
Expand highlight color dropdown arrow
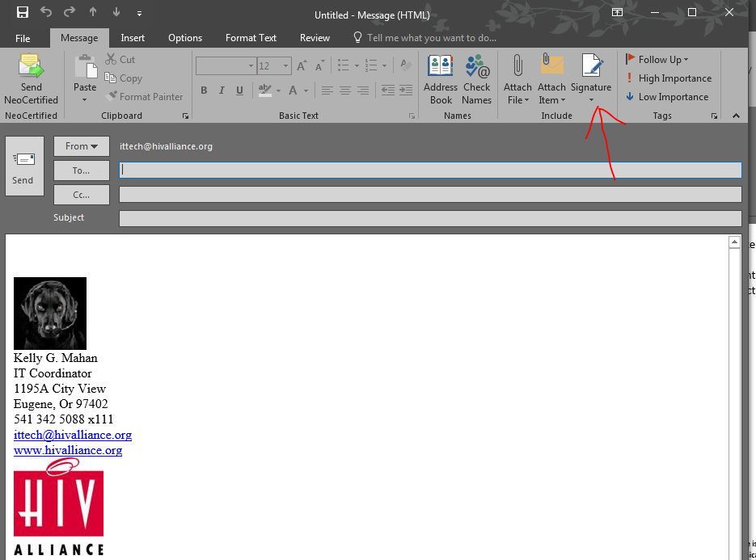coord(278,91)
